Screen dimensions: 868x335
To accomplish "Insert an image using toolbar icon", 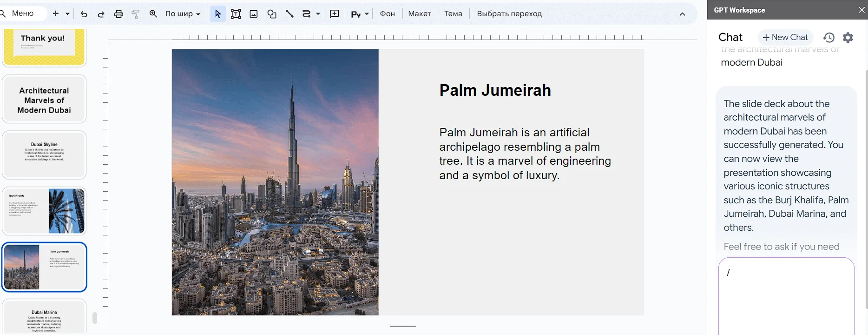I will (254, 14).
